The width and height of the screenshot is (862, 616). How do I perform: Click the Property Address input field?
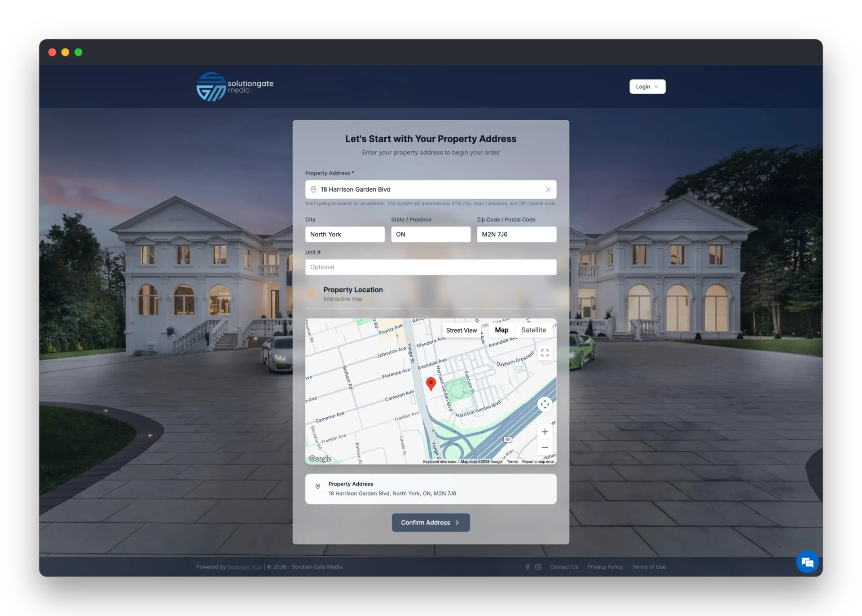(431, 189)
